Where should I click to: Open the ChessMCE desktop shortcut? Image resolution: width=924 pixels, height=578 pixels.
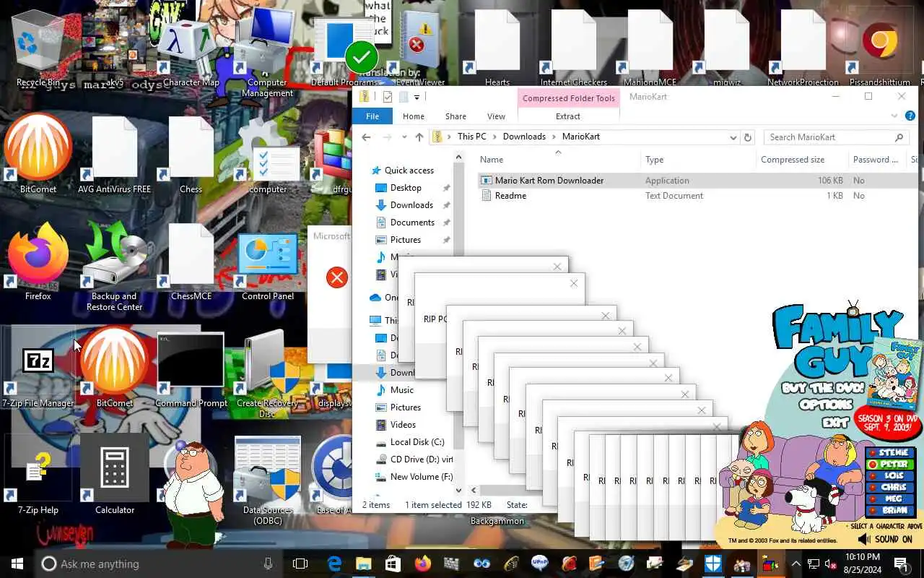(x=191, y=260)
